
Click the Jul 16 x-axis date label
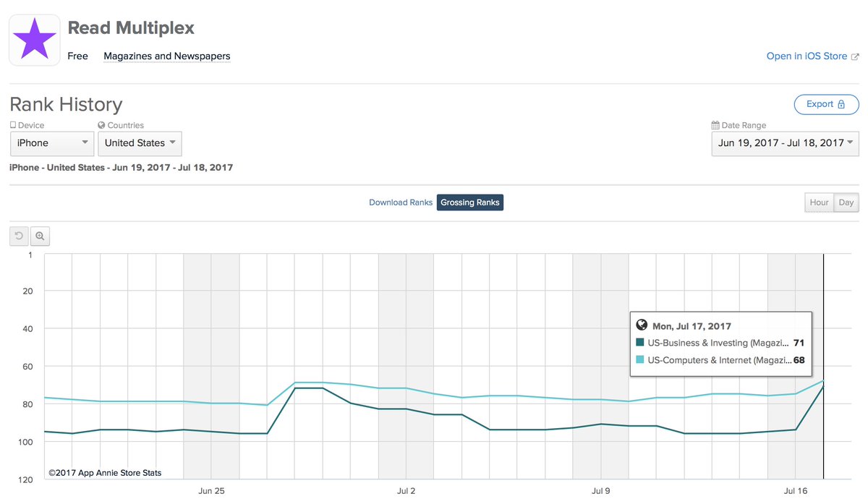(x=795, y=491)
